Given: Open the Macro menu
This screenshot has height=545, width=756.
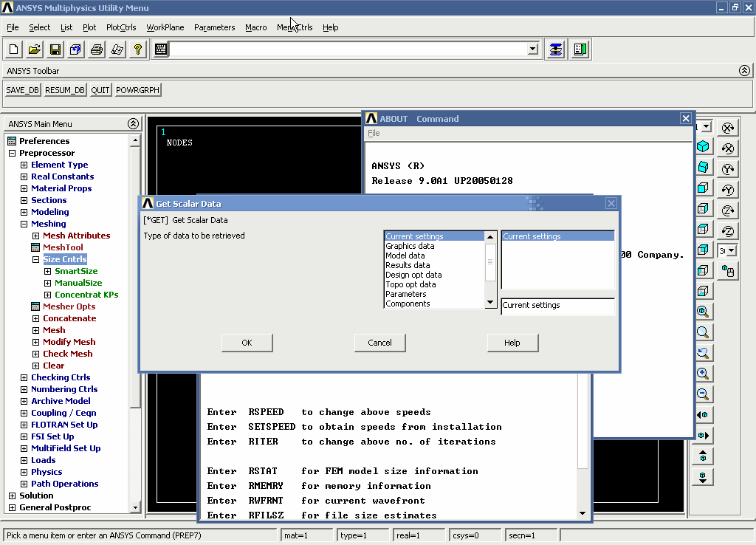Looking at the screenshot, I should tap(256, 27).
